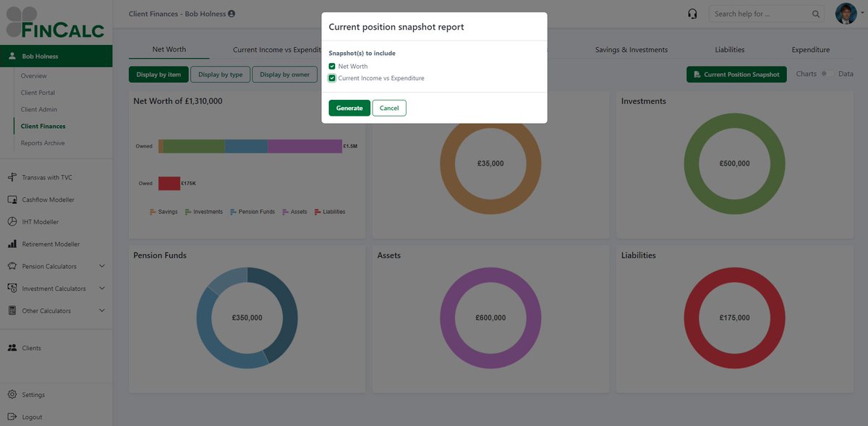Select the IHT Modeller pie chart icon

(x=13, y=221)
